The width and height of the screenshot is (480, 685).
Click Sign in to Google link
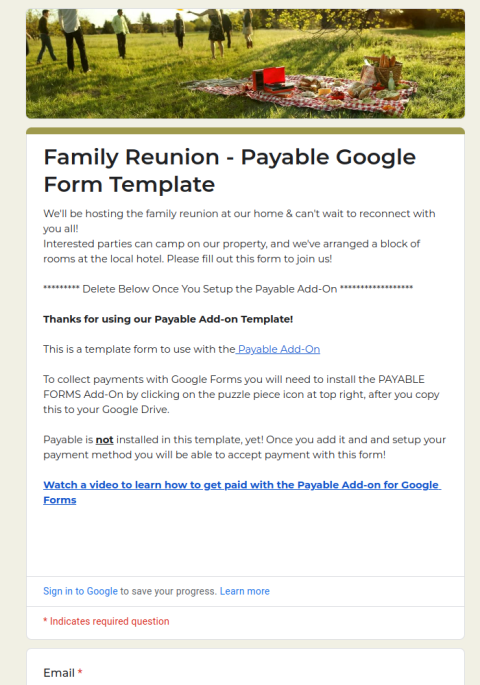point(80,591)
